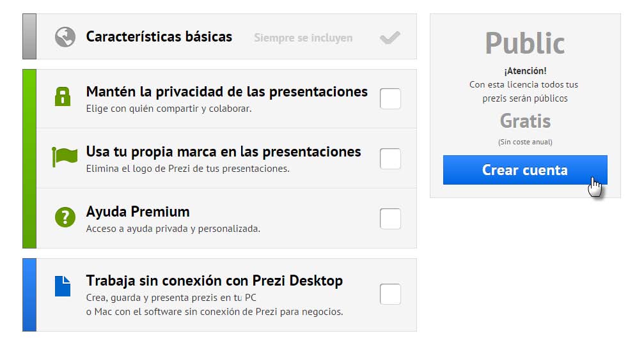Enable the Prezi Desktop offline checkbox
Screen dimensions: 644x345
[x=390, y=295]
